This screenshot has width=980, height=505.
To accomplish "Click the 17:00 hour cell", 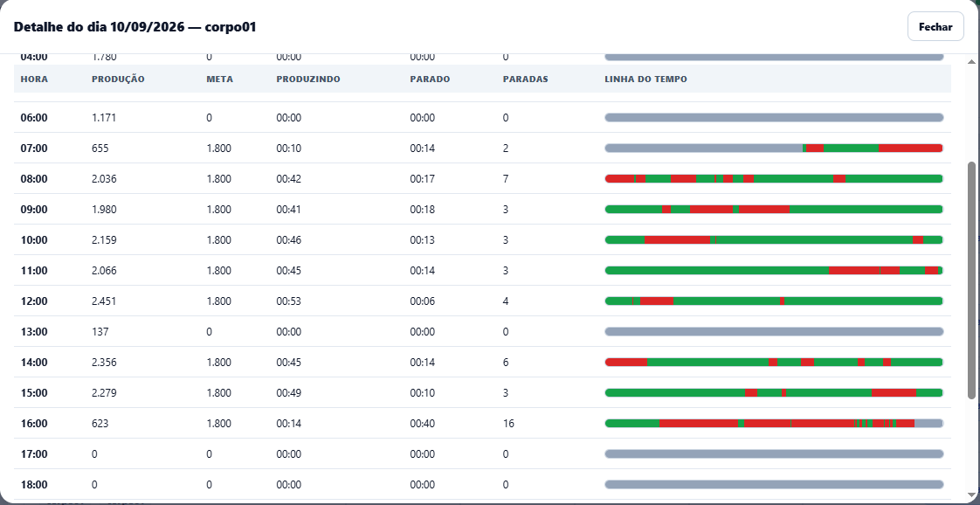I will click(34, 454).
